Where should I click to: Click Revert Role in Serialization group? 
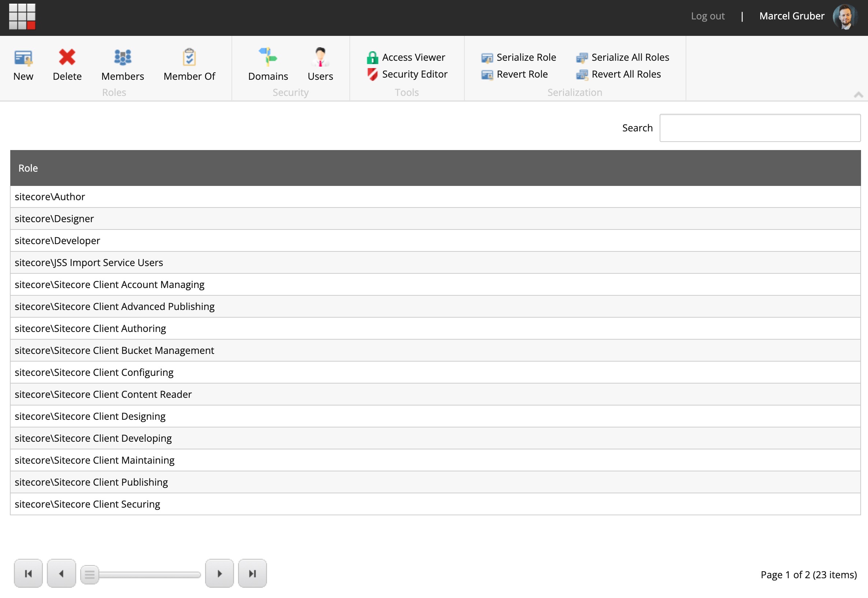pyautogui.click(x=515, y=74)
